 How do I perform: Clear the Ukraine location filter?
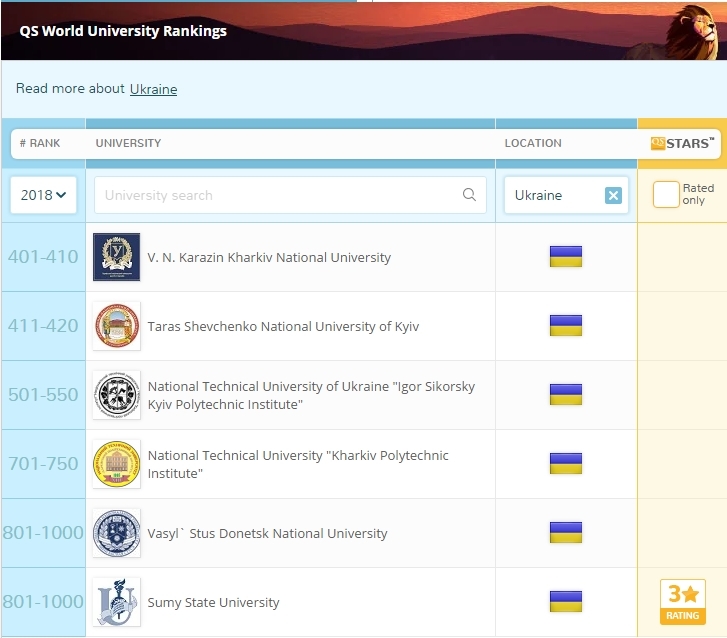pyautogui.click(x=613, y=195)
